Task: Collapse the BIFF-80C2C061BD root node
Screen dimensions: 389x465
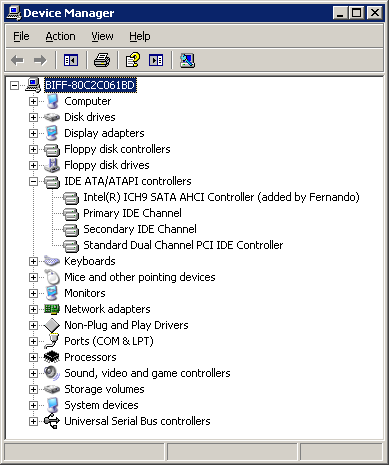Action: [14, 85]
